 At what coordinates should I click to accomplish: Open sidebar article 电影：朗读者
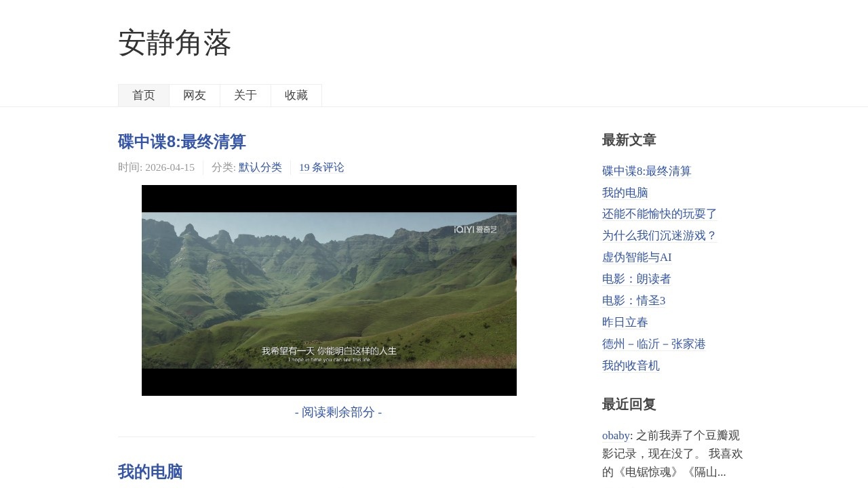point(637,279)
